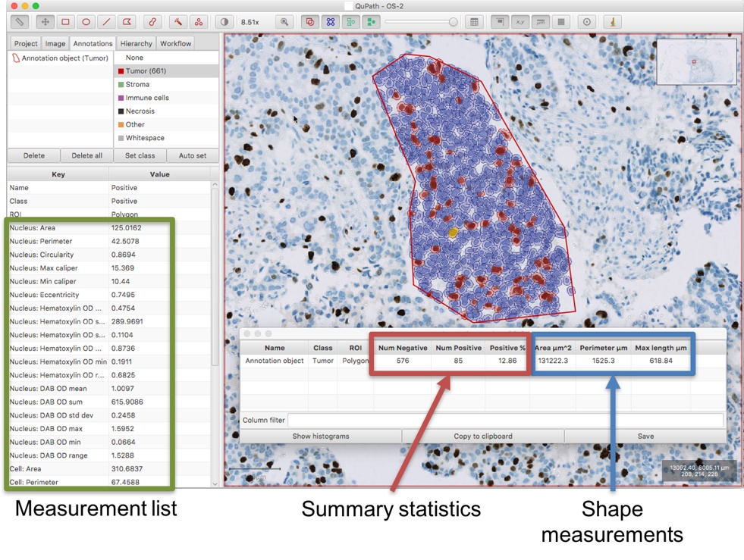The height and width of the screenshot is (560, 744).
Task: Select the Polygon annotation tool
Action: click(127, 22)
